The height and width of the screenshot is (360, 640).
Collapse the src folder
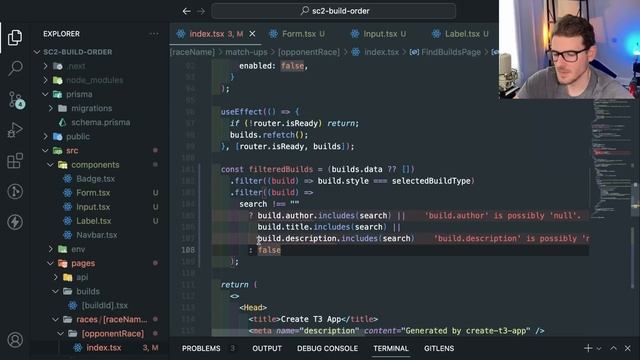[x=72, y=151]
